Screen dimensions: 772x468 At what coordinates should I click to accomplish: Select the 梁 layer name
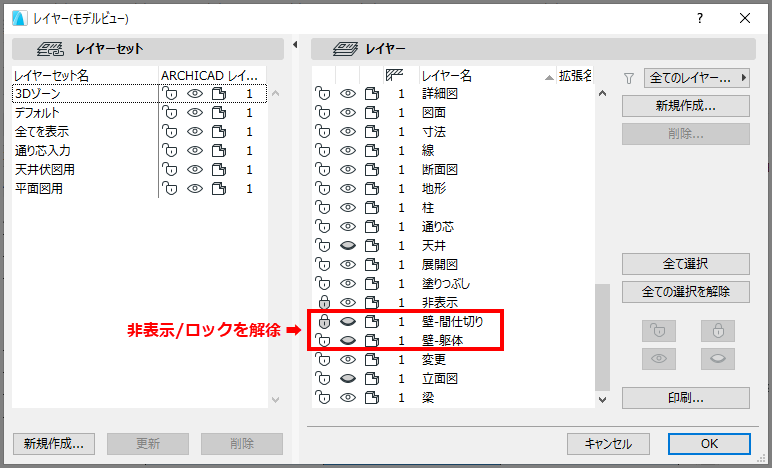click(428, 398)
